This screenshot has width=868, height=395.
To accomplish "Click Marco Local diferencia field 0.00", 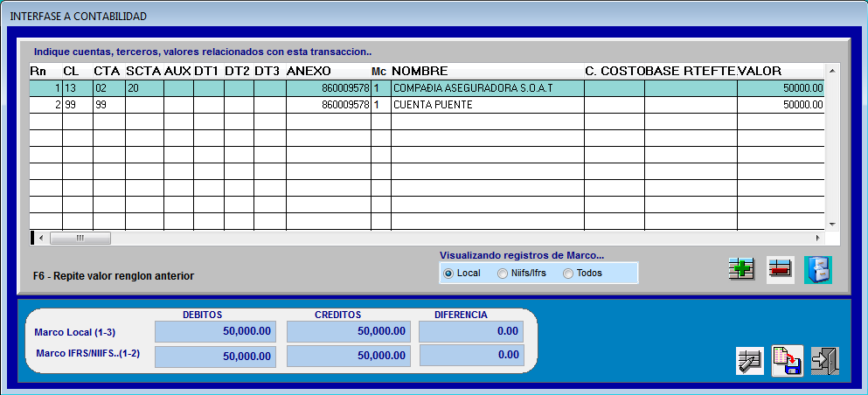I will coord(471,331).
